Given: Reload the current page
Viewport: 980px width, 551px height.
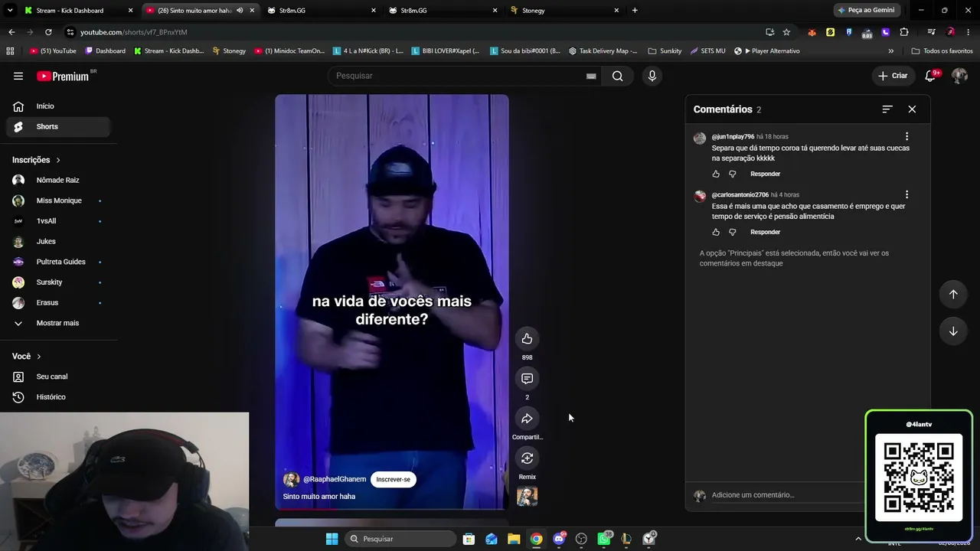Looking at the screenshot, I should (x=48, y=32).
